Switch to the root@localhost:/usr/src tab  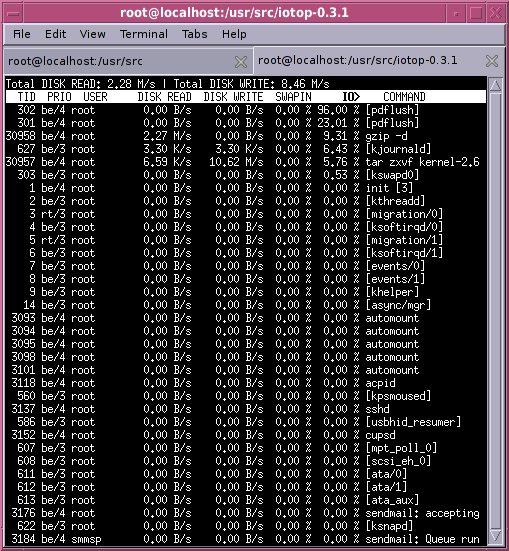[128, 61]
